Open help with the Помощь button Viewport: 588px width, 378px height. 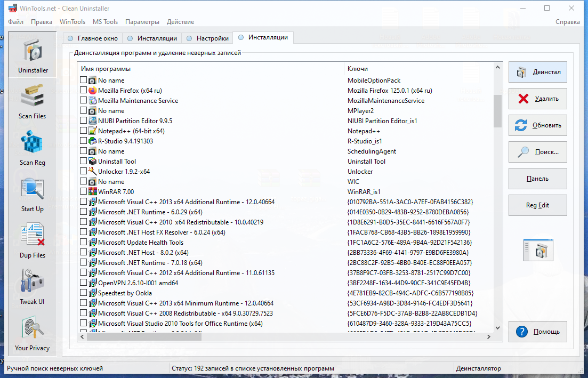(x=538, y=332)
